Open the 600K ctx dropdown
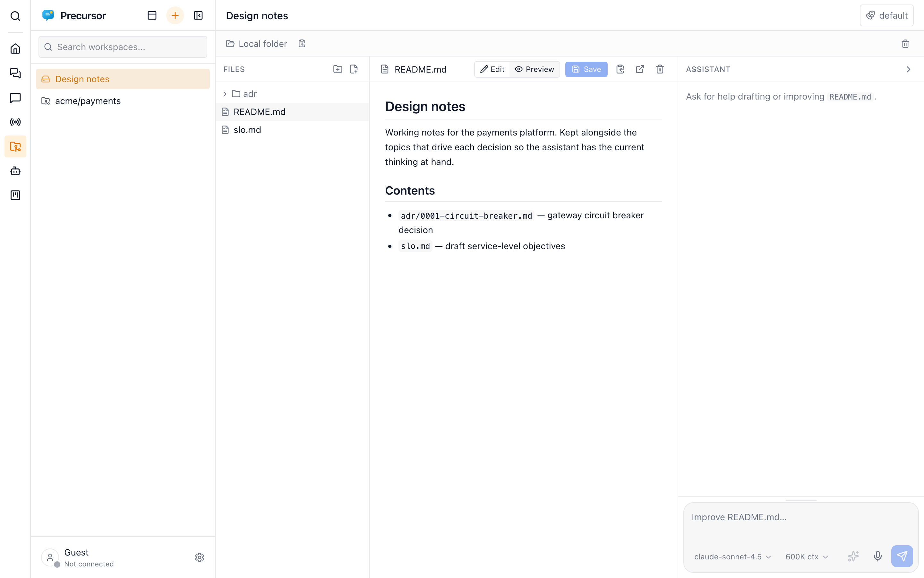 (806, 556)
